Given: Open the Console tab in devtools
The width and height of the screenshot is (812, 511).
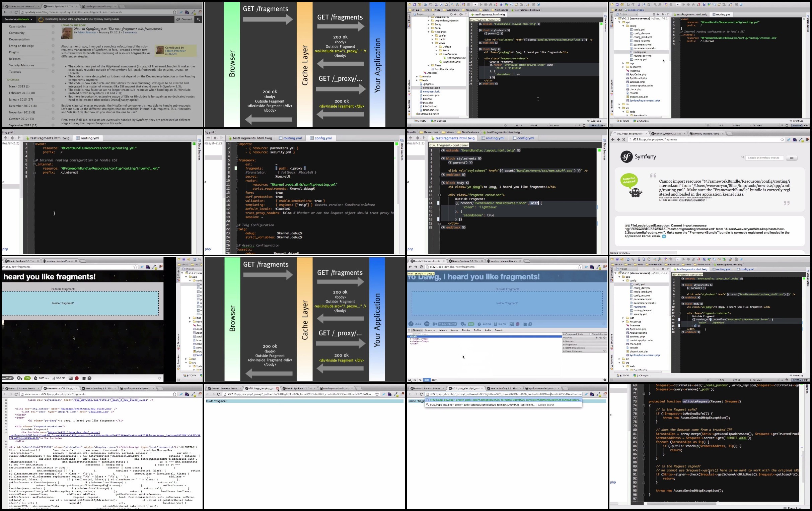Looking at the screenshot, I should pos(498,330).
